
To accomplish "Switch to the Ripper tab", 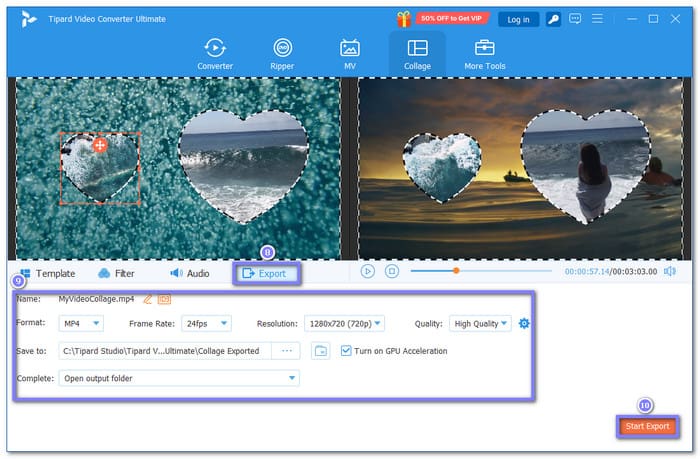I will (282, 53).
